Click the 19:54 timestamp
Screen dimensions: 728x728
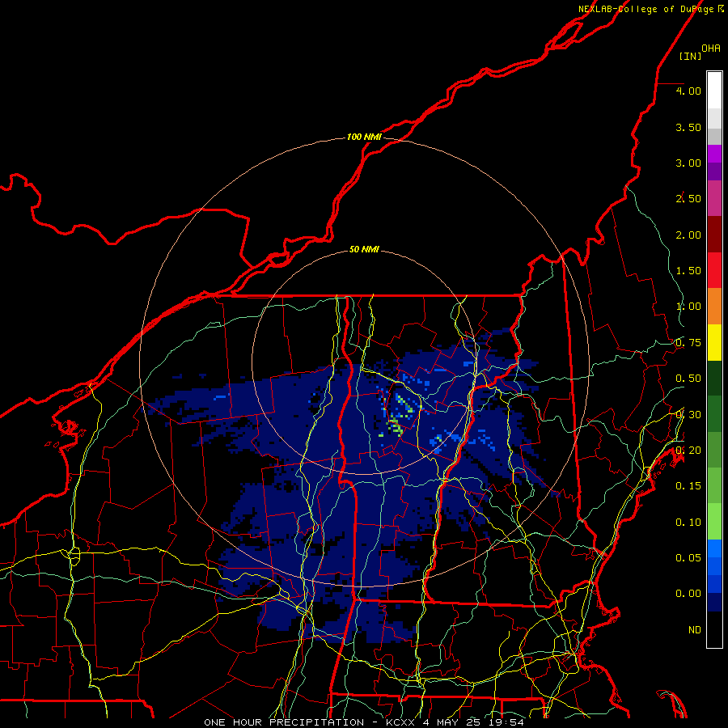(506, 722)
